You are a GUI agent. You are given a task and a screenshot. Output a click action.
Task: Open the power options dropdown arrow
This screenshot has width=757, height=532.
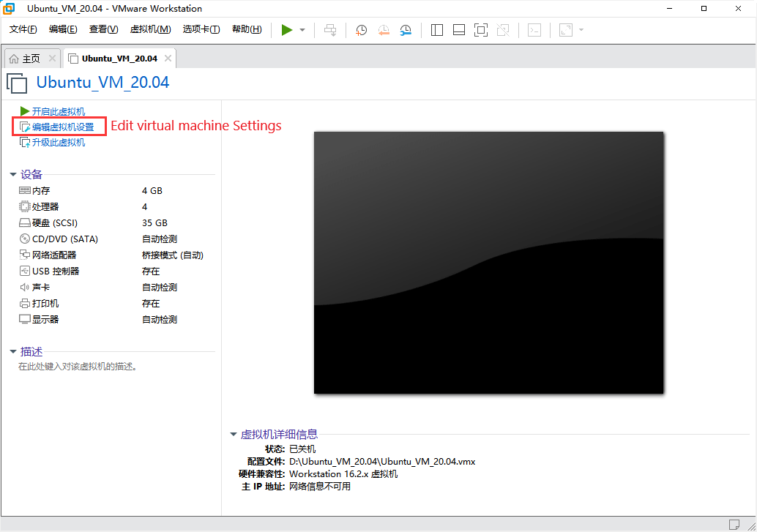[x=302, y=30]
